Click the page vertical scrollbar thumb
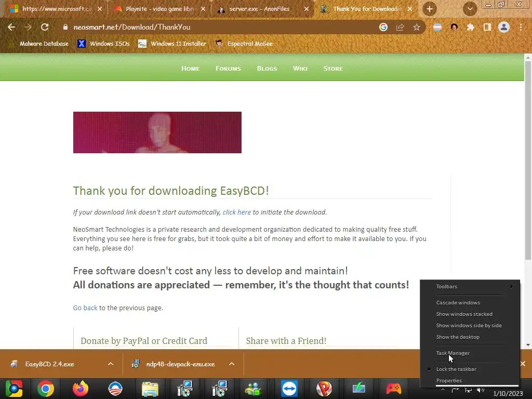 pyautogui.click(x=528, y=160)
